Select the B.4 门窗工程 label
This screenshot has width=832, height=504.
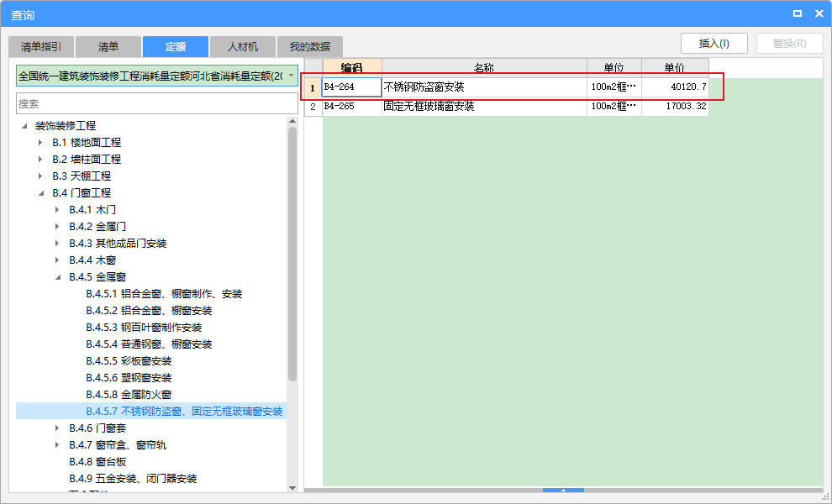82,193
